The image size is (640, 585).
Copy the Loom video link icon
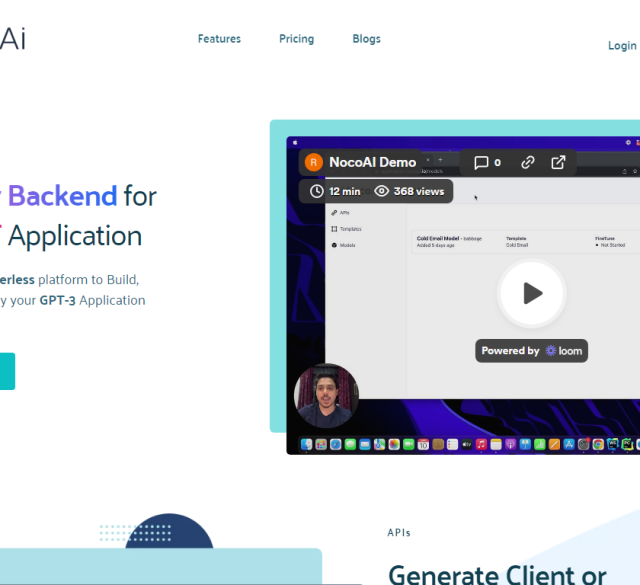coord(528,162)
